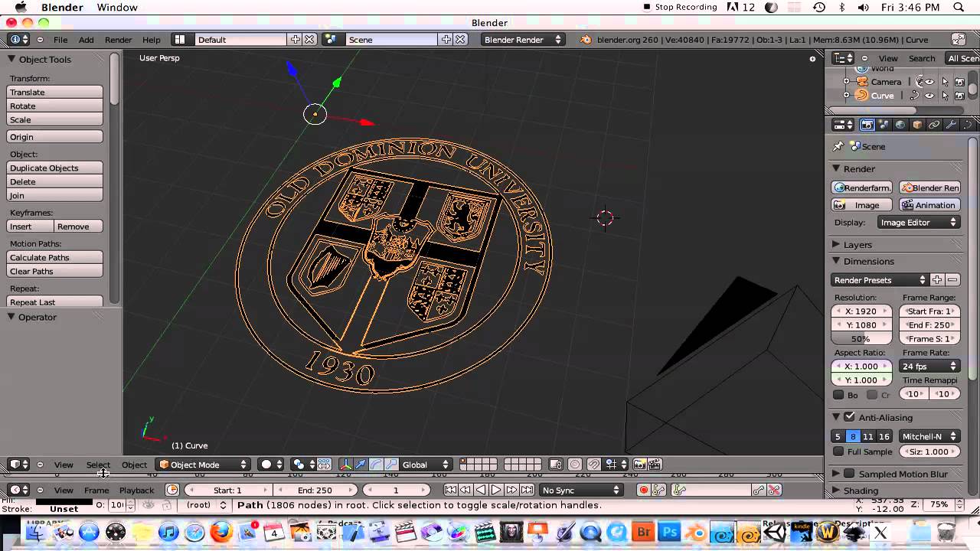This screenshot has height=551, width=980.
Task: Toggle renderability camera icon for Camera
Action: click(959, 82)
